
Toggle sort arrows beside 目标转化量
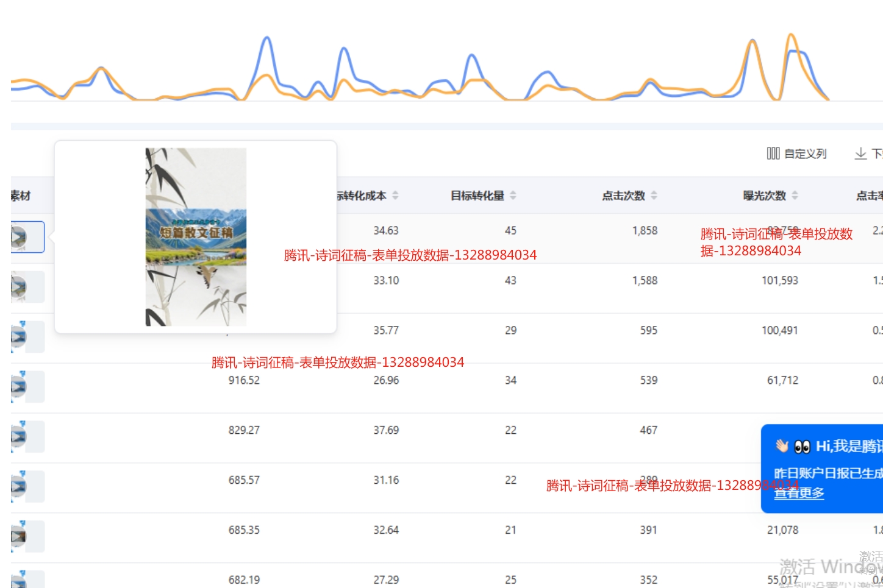pos(513,196)
